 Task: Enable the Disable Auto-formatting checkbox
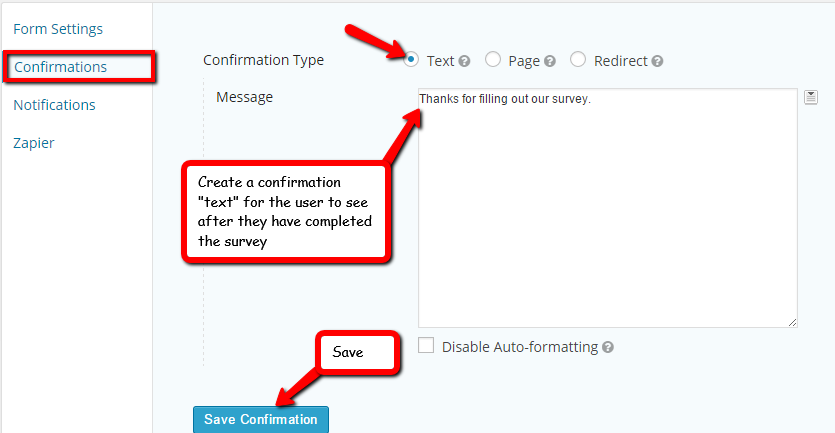coord(426,346)
